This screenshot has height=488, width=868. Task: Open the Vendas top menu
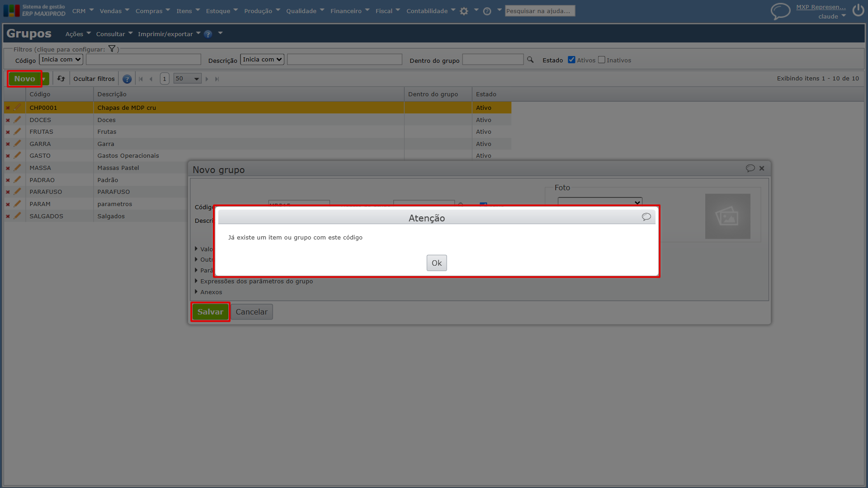[114, 11]
